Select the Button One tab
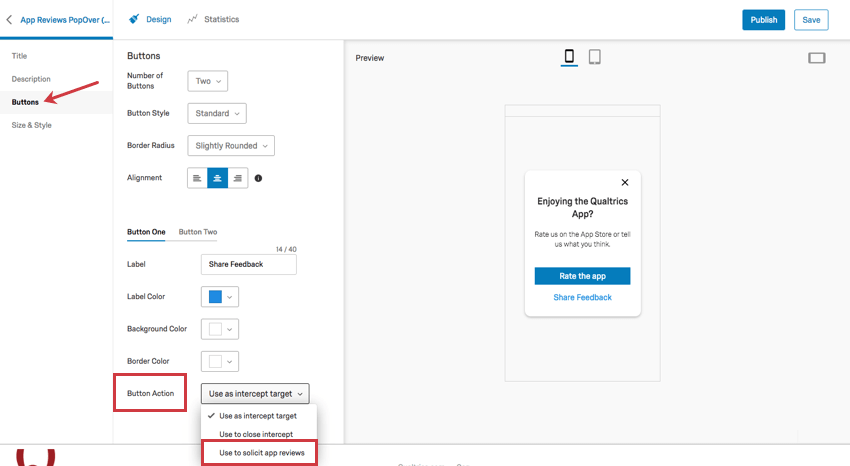Image resolution: width=850 pixels, height=466 pixels. click(x=146, y=232)
